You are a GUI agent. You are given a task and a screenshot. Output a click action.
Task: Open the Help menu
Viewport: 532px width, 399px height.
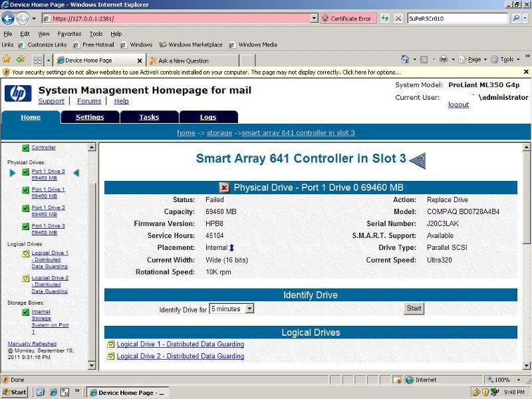(116, 34)
